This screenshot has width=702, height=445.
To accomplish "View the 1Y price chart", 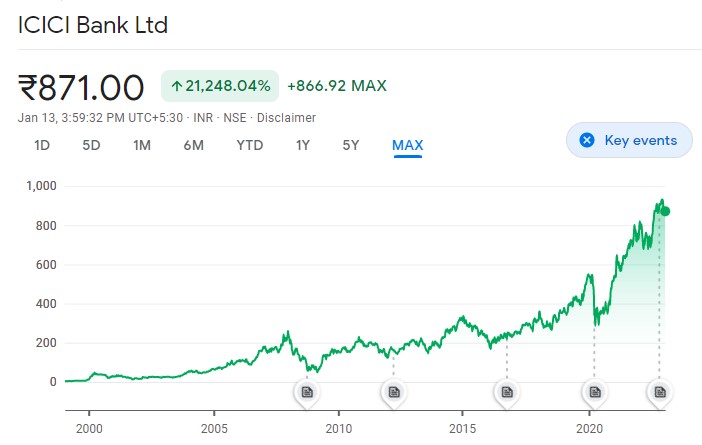I will coord(302,145).
